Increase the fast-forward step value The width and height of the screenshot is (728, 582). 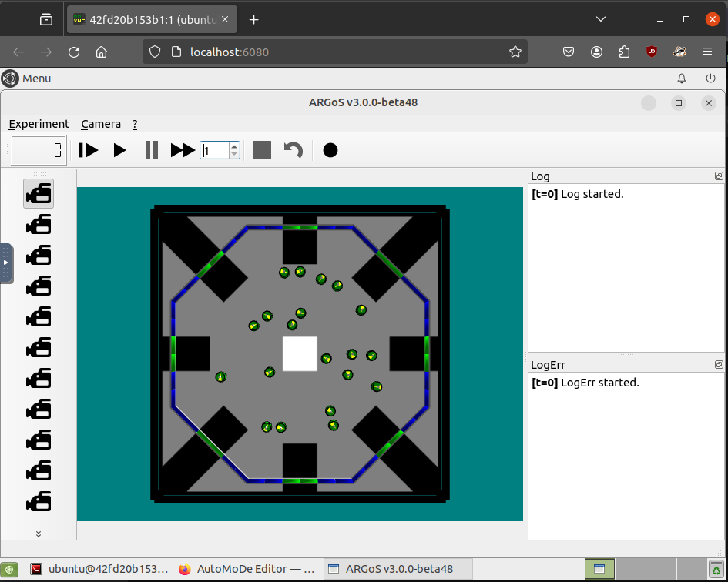pos(234,146)
